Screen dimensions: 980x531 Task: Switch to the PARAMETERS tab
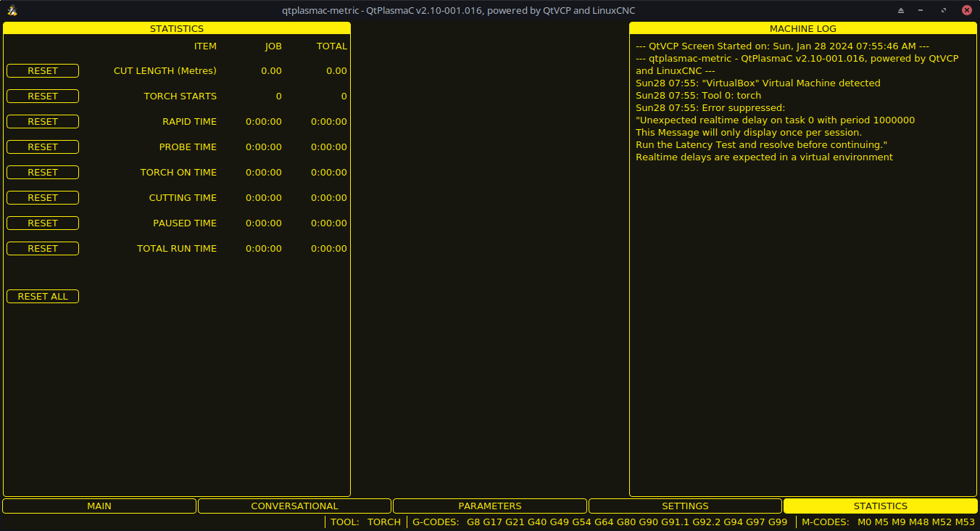pos(489,506)
